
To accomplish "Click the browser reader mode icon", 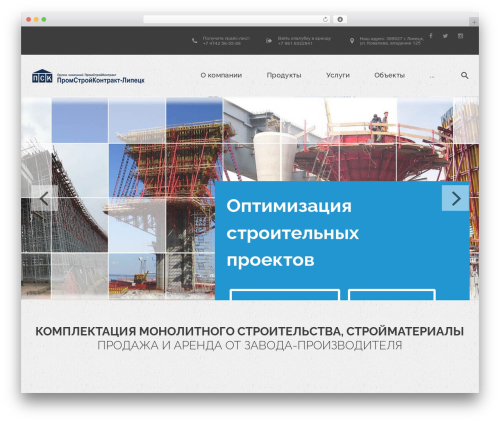I will tap(340, 19).
